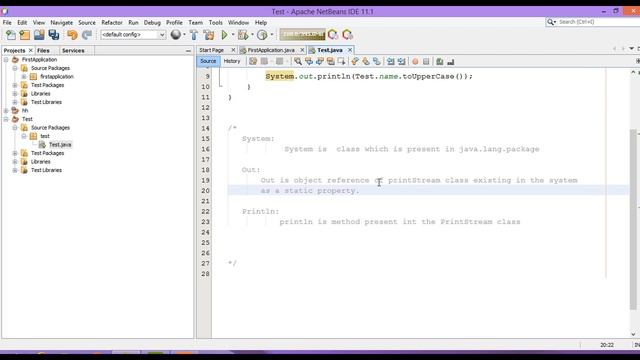Click the Find Next Occurrence icon
The width and height of the screenshot is (640, 360).
(x=320, y=62)
